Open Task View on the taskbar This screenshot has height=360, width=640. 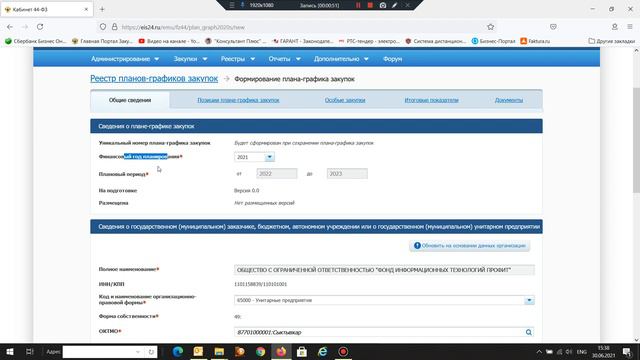click(x=30, y=351)
